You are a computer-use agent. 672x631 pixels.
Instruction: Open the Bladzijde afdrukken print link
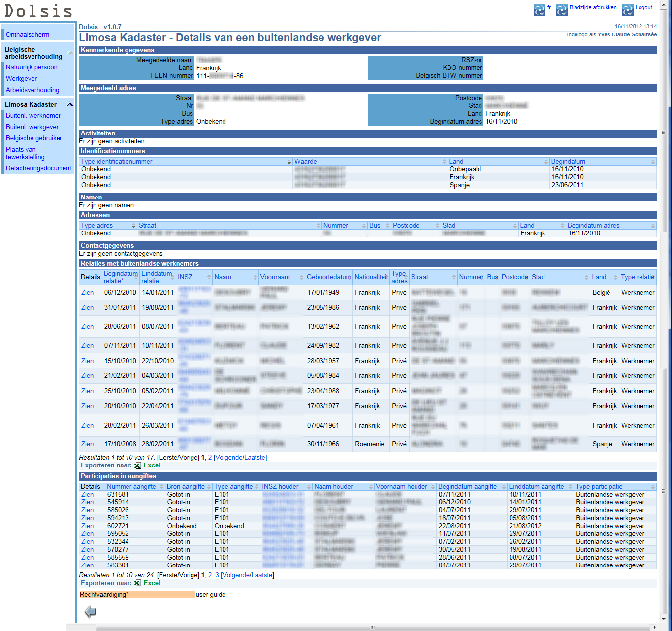(x=593, y=8)
